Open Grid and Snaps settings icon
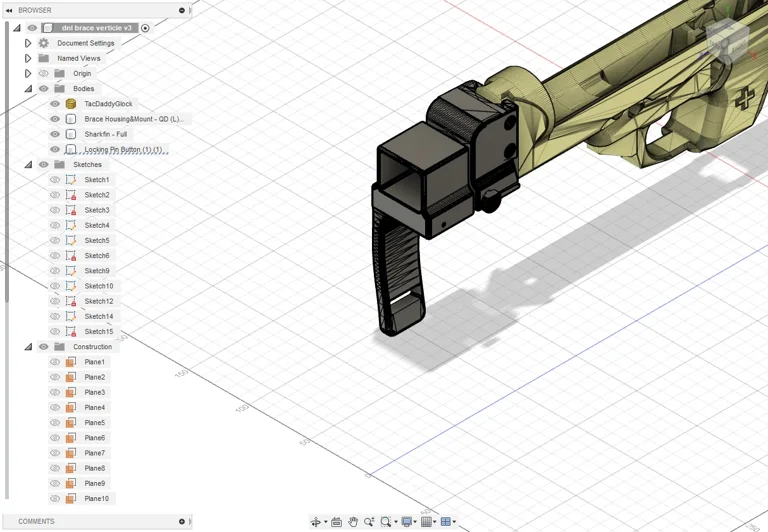 click(x=426, y=522)
